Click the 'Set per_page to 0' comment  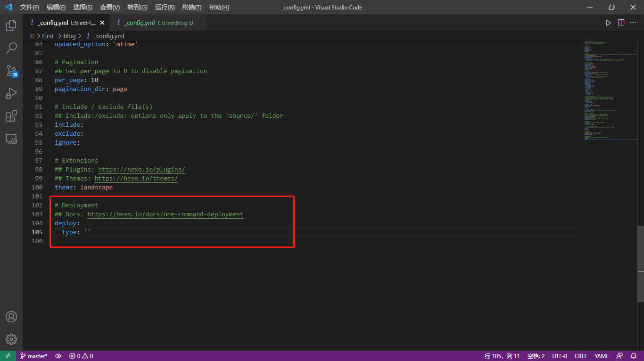(131, 71)
